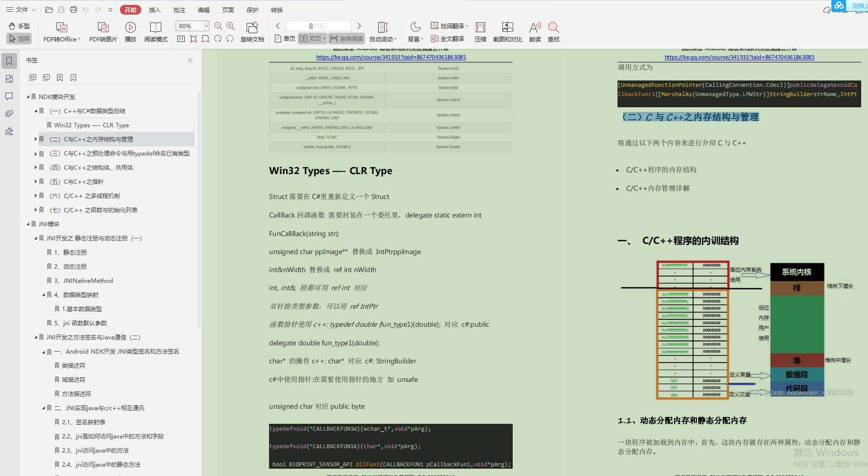Select the 开始 ribbon tab
The image size is (868, 476).
[x=131, y=10]
